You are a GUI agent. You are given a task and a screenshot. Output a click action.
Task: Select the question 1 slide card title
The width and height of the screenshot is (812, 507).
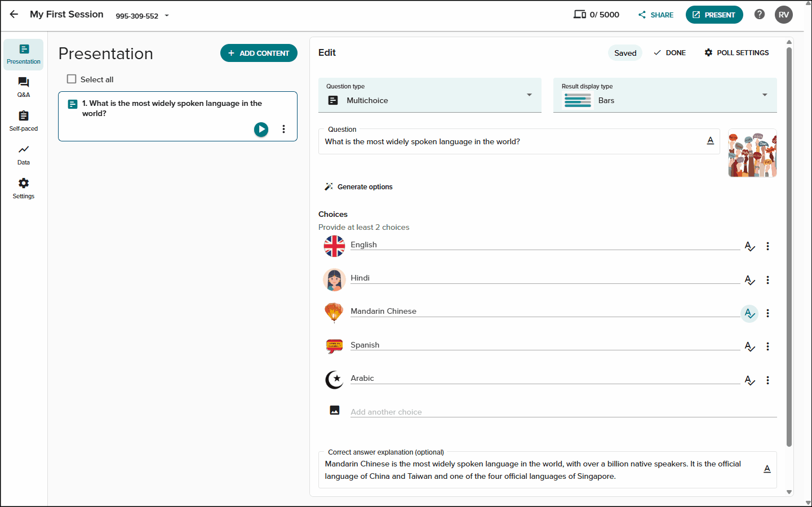coord(172,108)
